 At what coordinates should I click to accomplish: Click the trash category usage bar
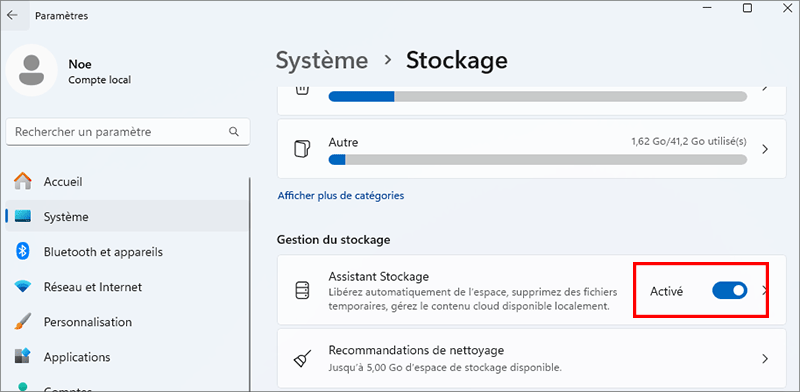(x=538, y=96)
